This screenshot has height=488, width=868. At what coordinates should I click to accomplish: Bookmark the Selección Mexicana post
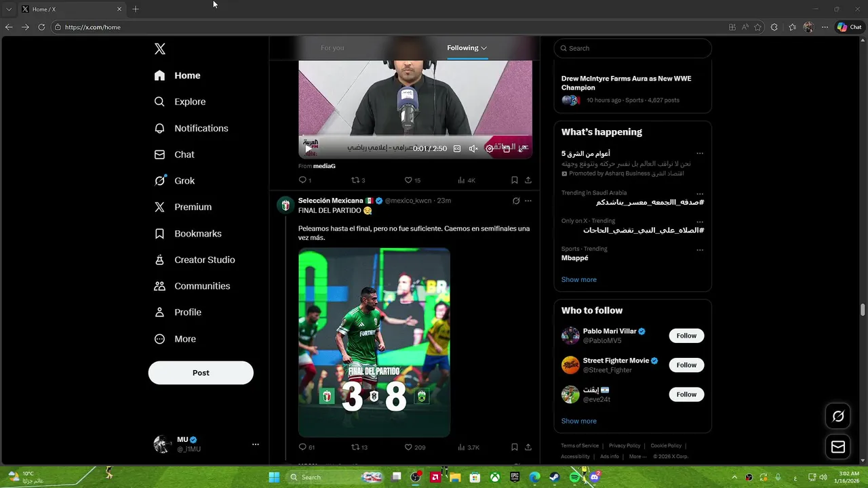point(515,447)
